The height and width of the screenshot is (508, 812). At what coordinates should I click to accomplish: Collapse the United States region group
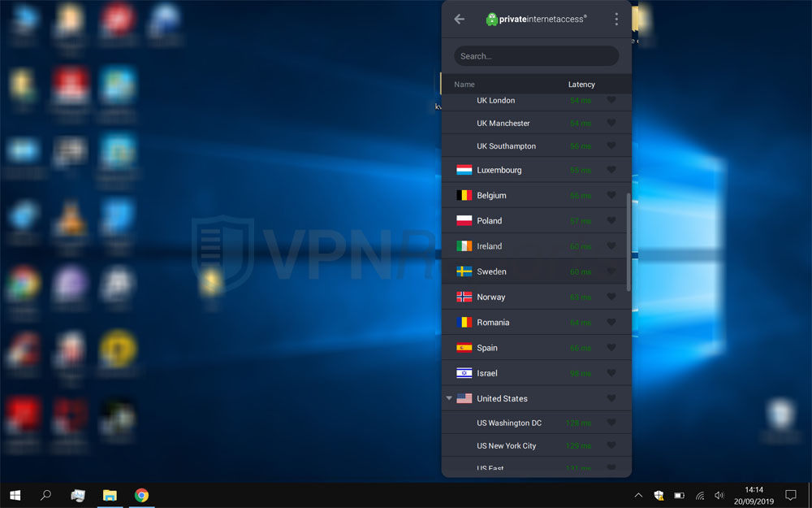(449, 398)
